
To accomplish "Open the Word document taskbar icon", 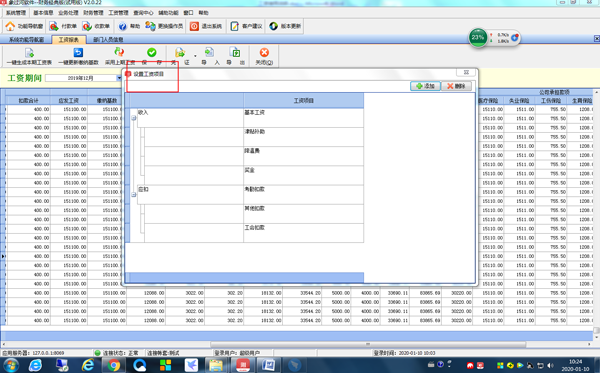I will coord(268,365).
